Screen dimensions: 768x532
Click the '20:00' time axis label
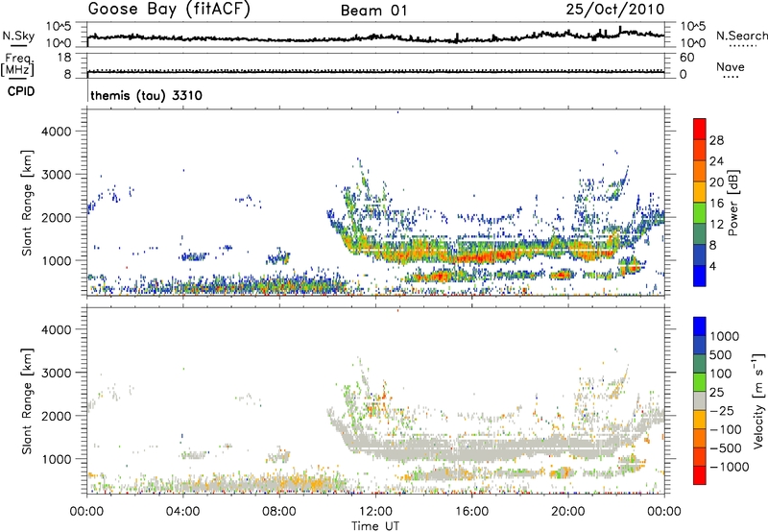click(567, 512)
